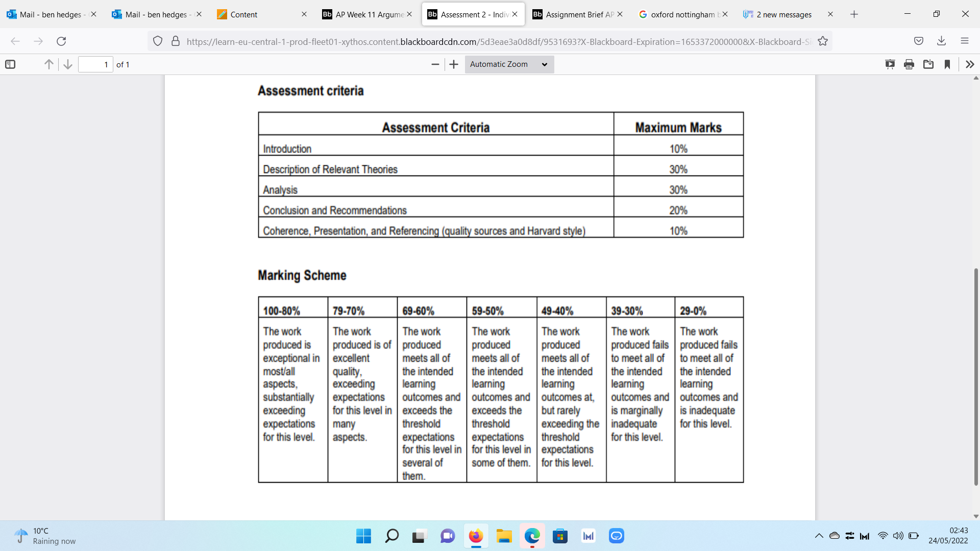Click the '29-0%' marking scheme header
Image resolution: width=980 pixels, height=551 pixels.
click(x=693, y=311)
